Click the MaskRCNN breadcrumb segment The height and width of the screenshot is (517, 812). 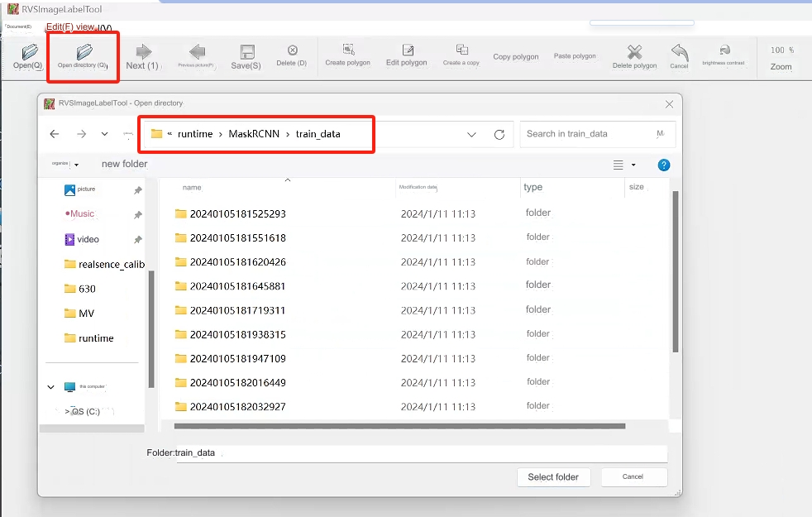point(254,134)
